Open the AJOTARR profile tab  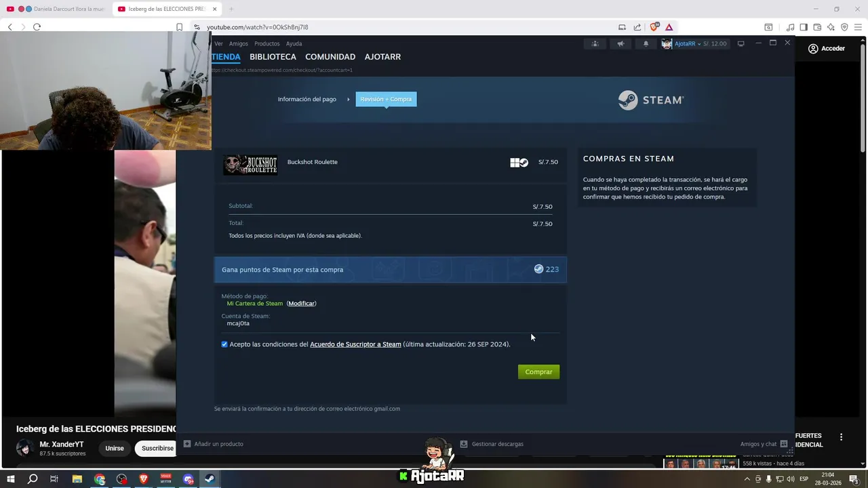tap(382, 57)
